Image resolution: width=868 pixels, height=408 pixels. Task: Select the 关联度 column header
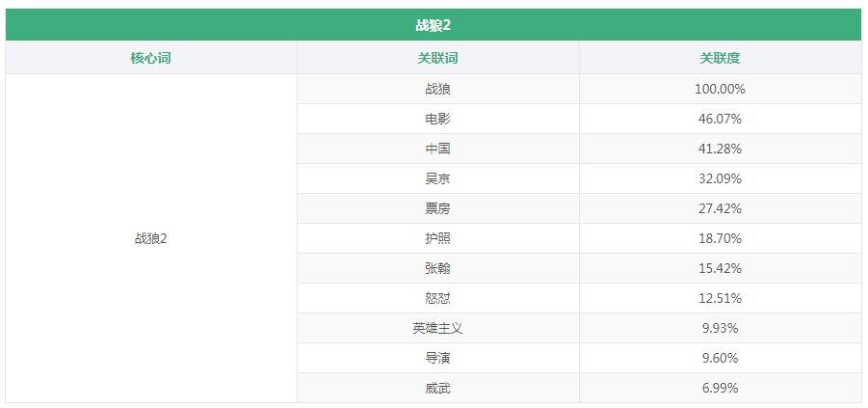[720, 58]
